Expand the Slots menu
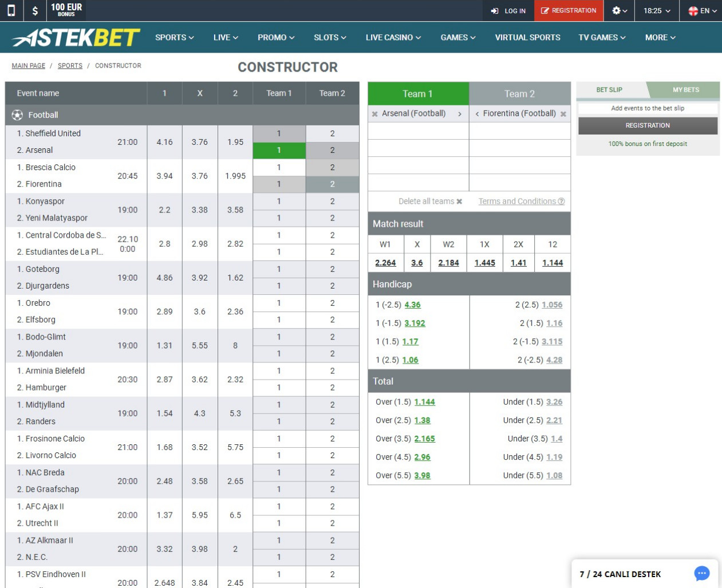This screenshot has height=588, width=722. (x=330, y=37)
